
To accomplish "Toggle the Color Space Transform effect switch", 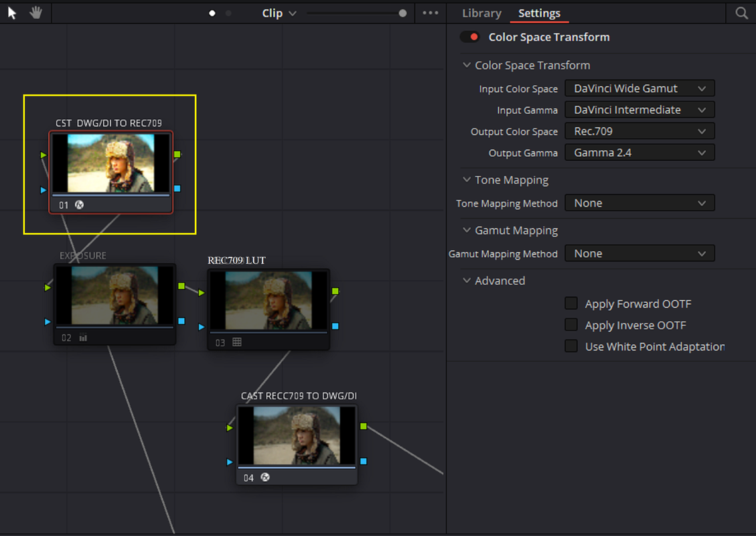I will [x=469, y=37].
